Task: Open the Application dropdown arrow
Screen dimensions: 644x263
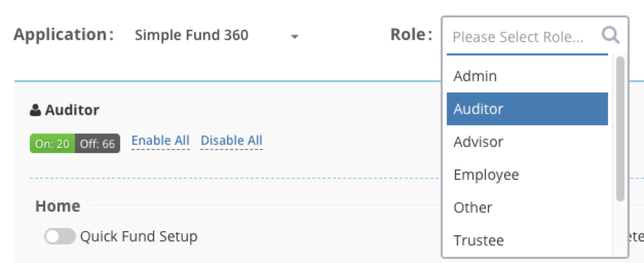Action: (x=294, y=37)
